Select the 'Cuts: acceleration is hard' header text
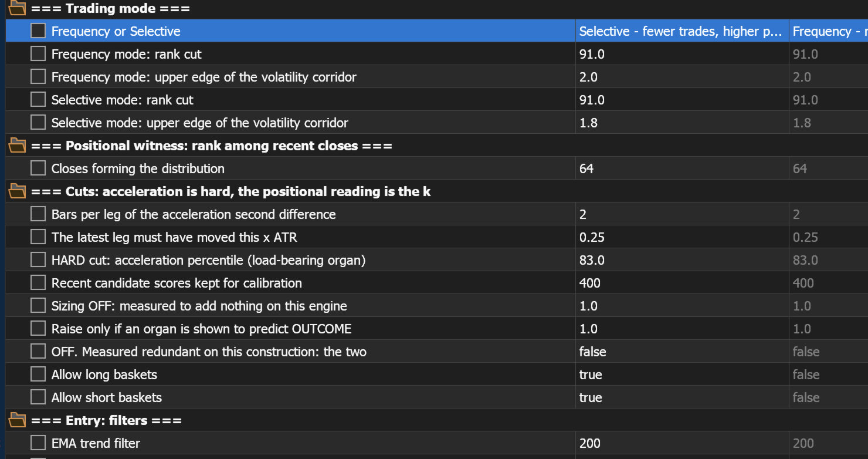Screen dimensions: 868x459 point(231,191)
